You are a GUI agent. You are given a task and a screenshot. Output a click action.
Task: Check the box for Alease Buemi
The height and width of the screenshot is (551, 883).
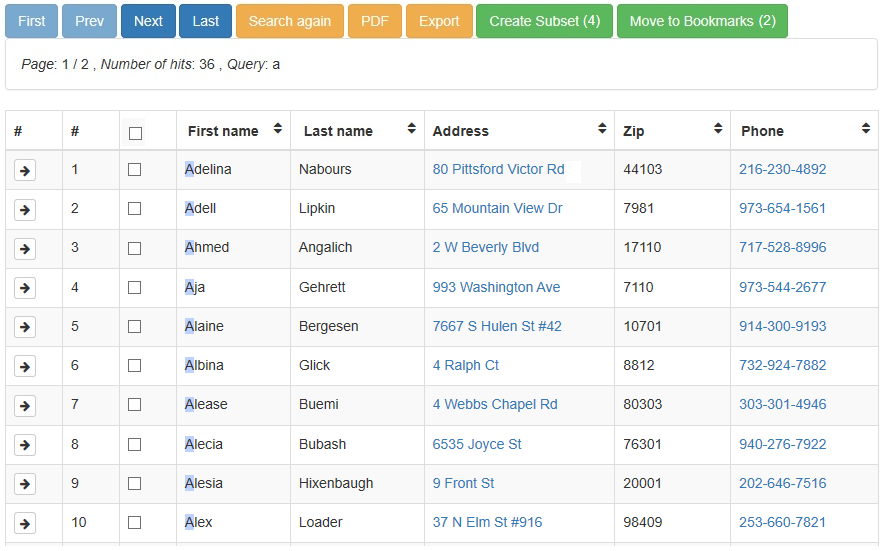(135, 405)
